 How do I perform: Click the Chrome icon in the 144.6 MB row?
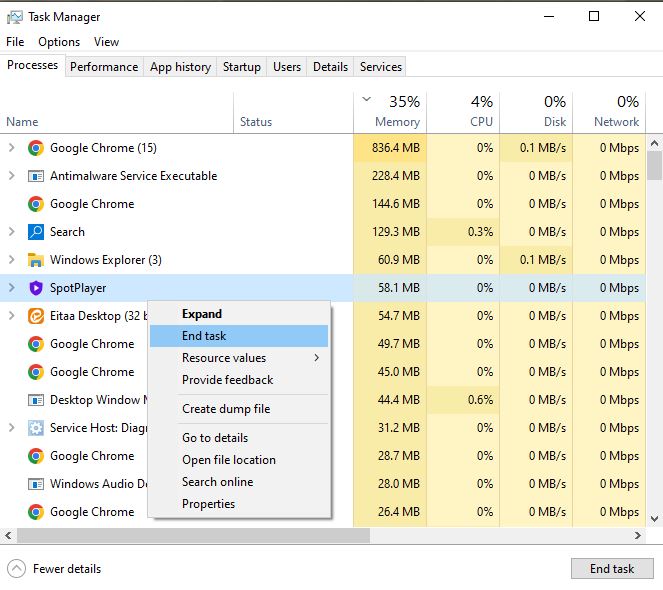(x=36, y=204)
